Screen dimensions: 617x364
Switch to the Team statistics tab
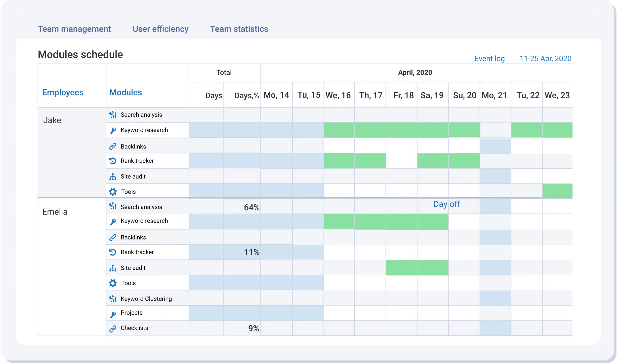point(239,29)
